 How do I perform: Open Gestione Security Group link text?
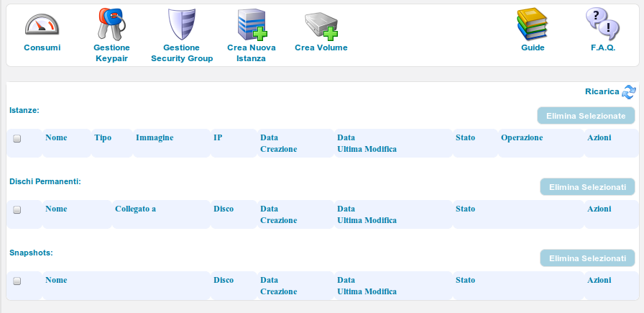182,53
